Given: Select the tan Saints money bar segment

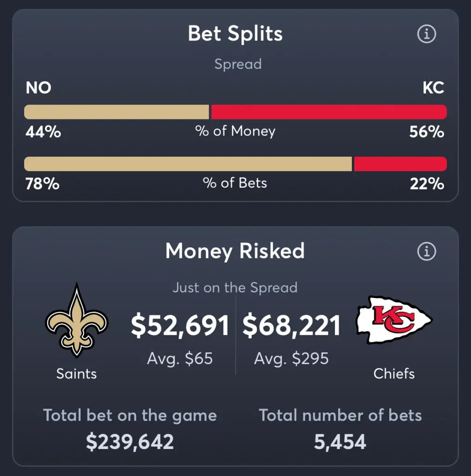Looking at the screenshot, I should [117, 112].
